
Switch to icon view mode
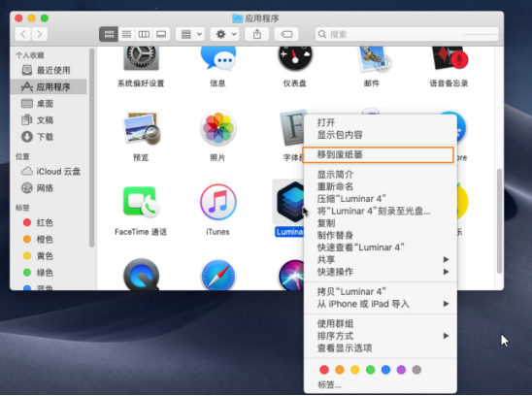[x=109, y=34]
